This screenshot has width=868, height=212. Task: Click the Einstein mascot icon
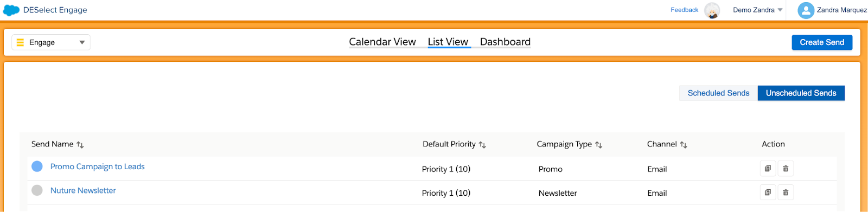[712, 10]
